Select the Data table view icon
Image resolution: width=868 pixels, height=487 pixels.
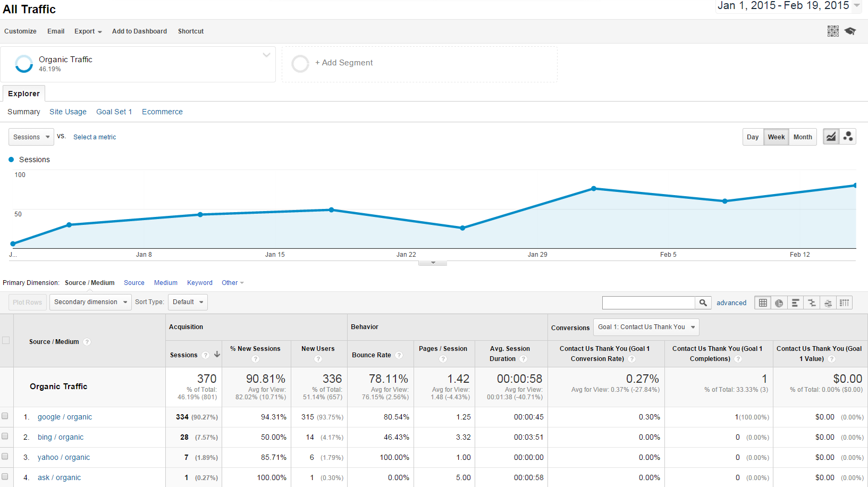coord(763,303)
